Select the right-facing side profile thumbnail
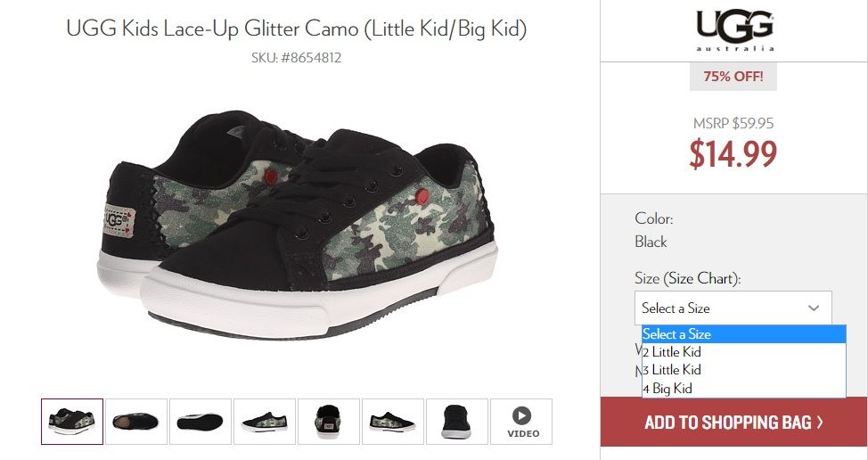The image size is (868, 460). point(393,422)
